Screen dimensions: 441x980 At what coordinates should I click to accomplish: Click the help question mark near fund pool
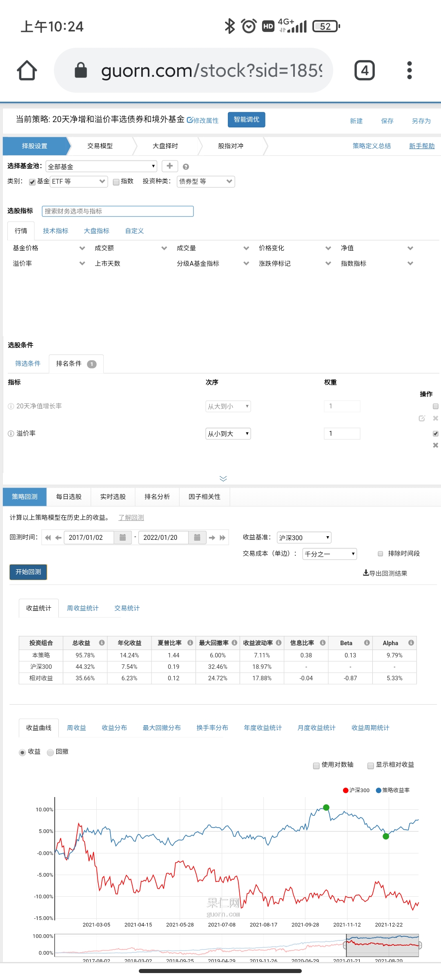pos(186,167)
